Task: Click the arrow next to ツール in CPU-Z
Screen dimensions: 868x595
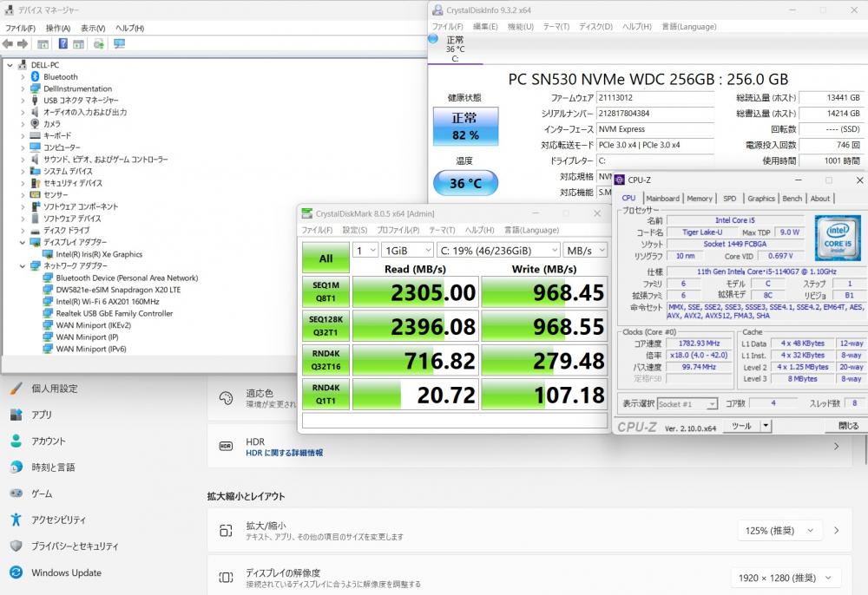Action: tap(766, 426)
